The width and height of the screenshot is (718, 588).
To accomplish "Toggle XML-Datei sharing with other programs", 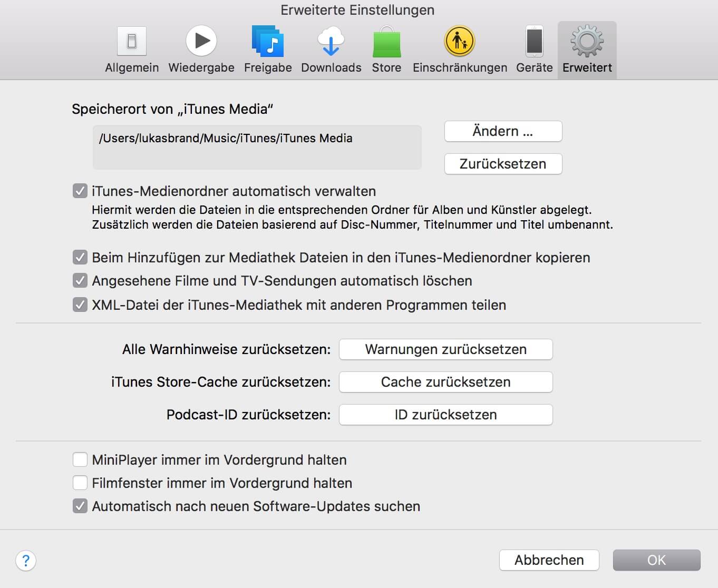I will click(x=80, y=305).
